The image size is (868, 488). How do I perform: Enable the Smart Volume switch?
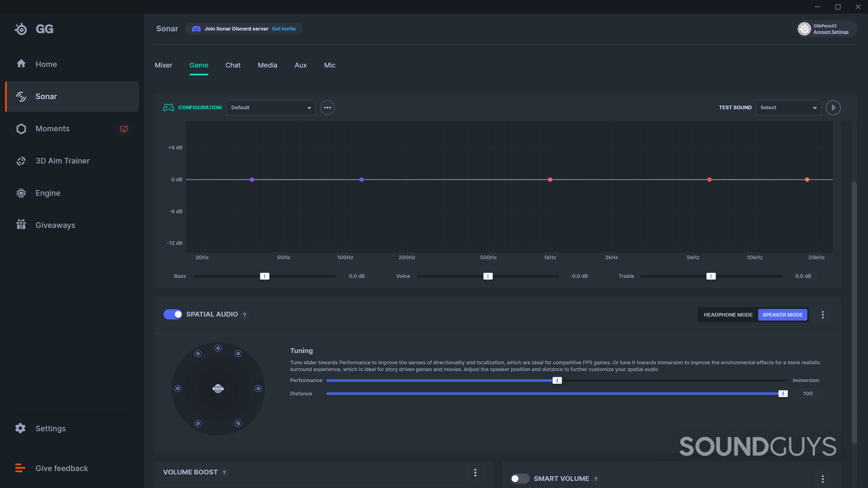(x=520, y=479)
